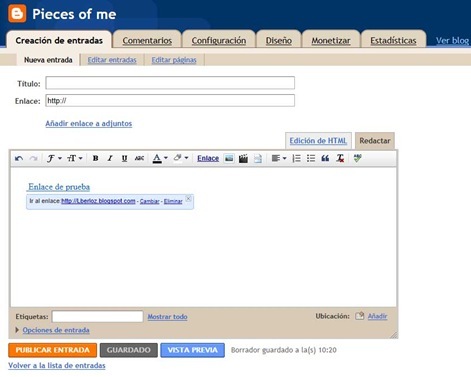Image resolution: width=471 pixels, height=377 pixels.
Task: Click Añadir enlace a adjuntos
Action: (x=89, y=124)
